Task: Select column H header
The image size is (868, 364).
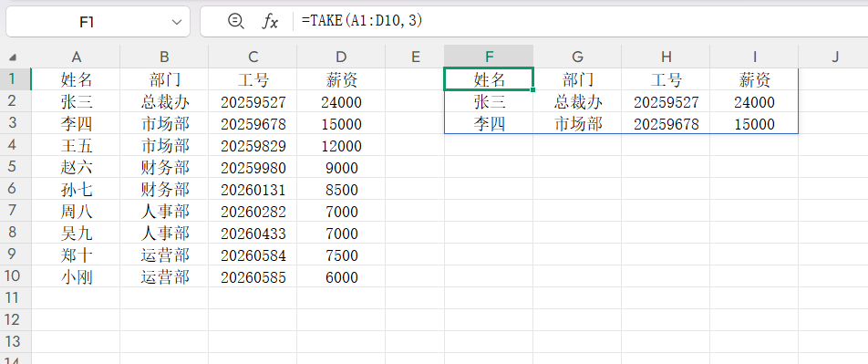Action: coord(666,57)
